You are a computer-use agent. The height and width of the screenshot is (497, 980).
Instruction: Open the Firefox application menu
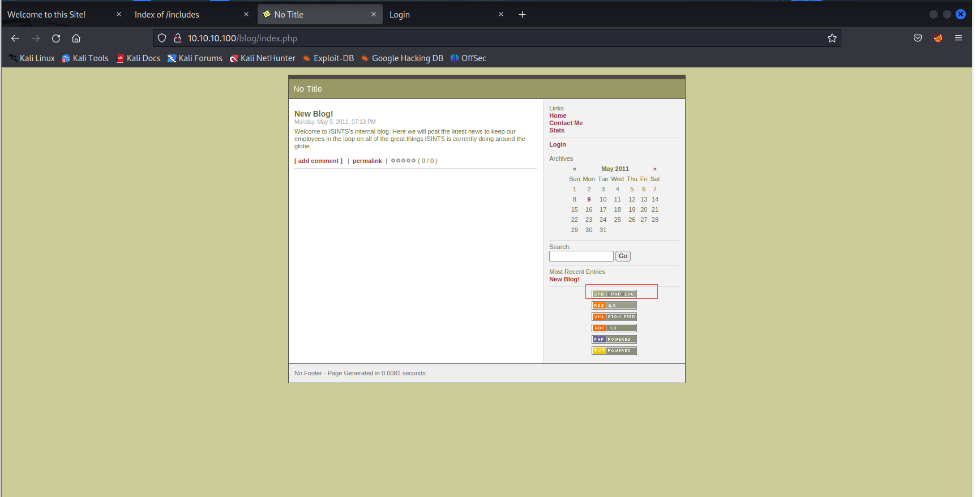(958, 38)
